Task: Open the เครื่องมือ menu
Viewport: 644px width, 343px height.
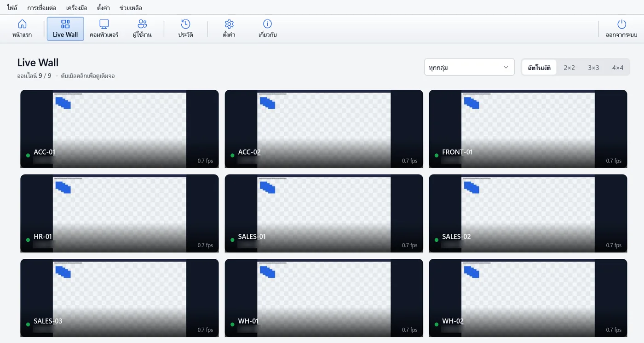Action: 76,8
